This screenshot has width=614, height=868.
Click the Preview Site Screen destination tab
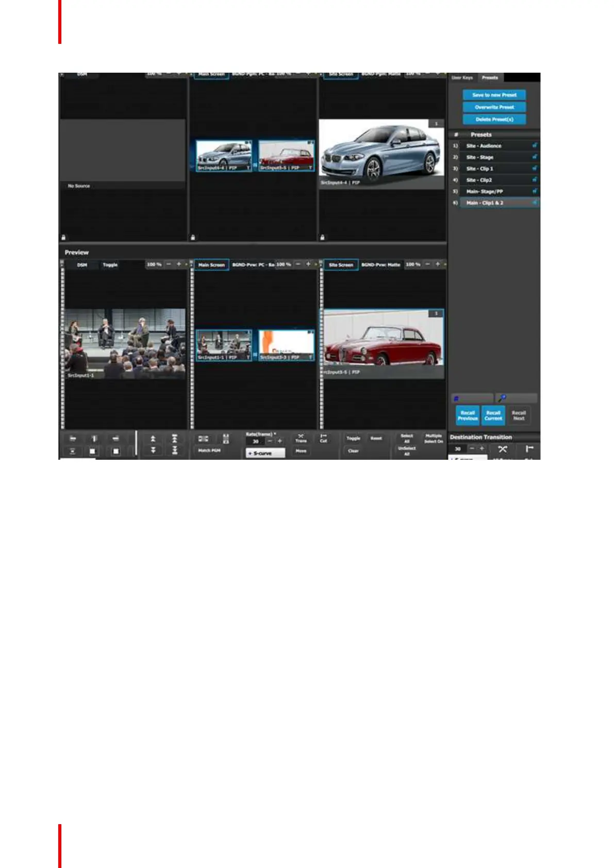[x=341, y=265]
